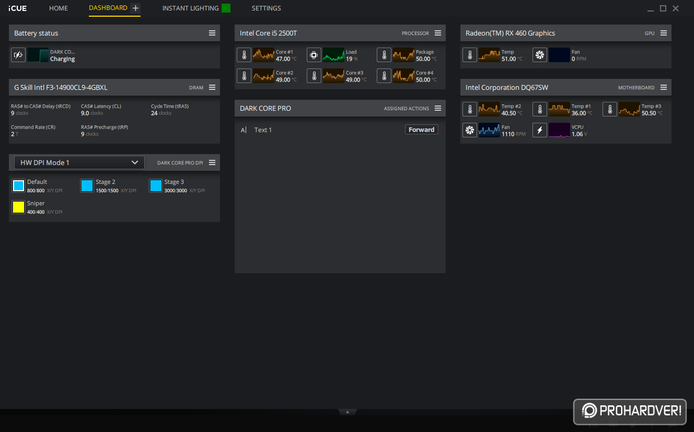Open the HW DPI Mode 1 dropdown
694x432 pixels.
pyautogui.click(x=79, y=163)
